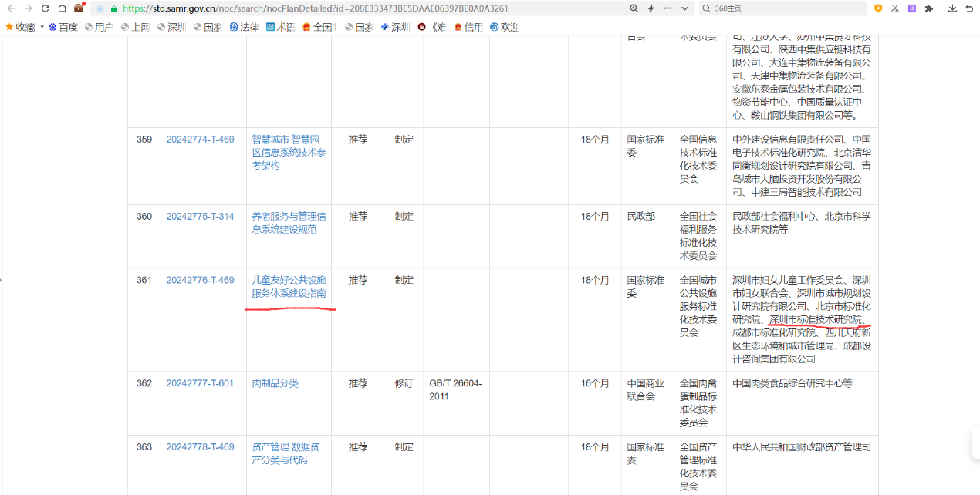This screenshot has height=495, width=980.
Task: Reload the current page
Action: [x=45, y=8]
